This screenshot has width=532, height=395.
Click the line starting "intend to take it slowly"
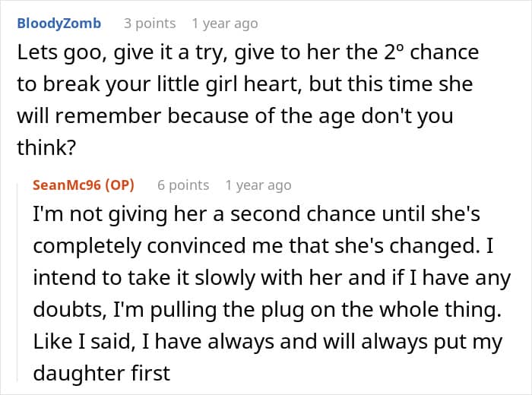pos(272,278)
